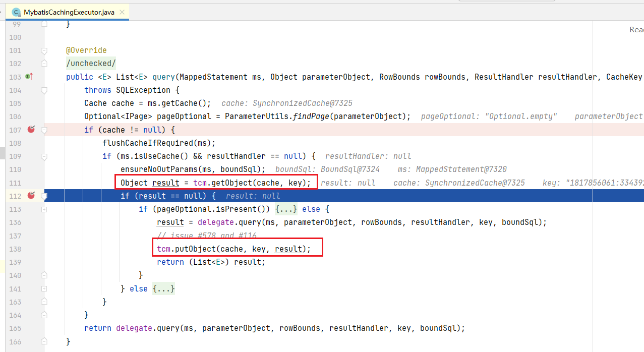Click the Java class icon on the file tab

pos(16,12)
